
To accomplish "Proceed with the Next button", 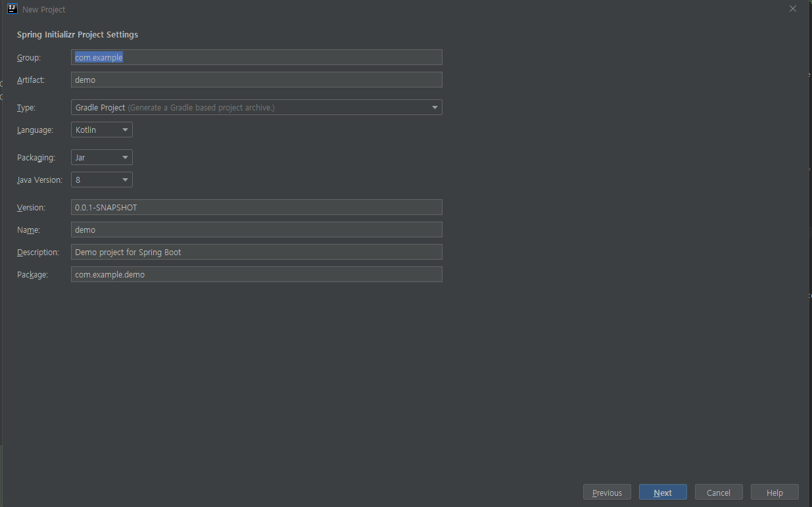I will point(663,493).
